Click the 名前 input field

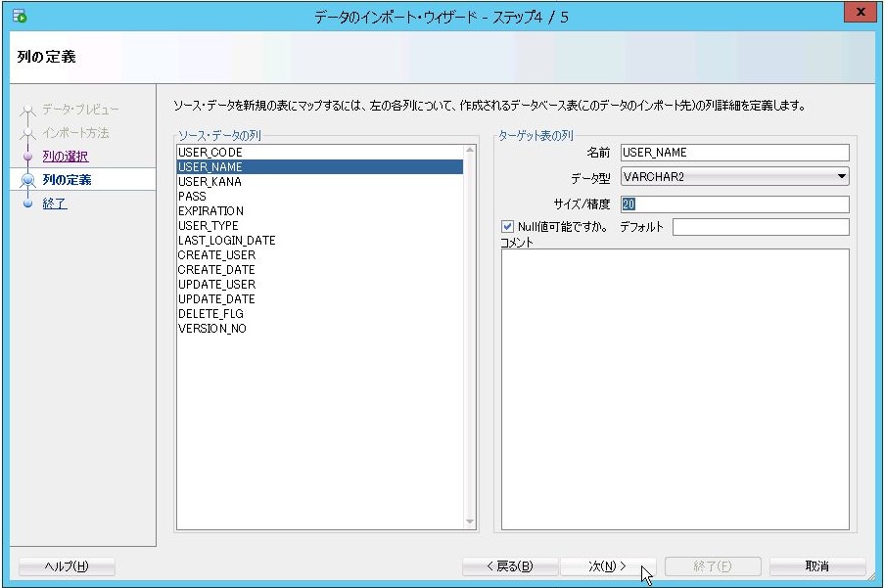734,153
